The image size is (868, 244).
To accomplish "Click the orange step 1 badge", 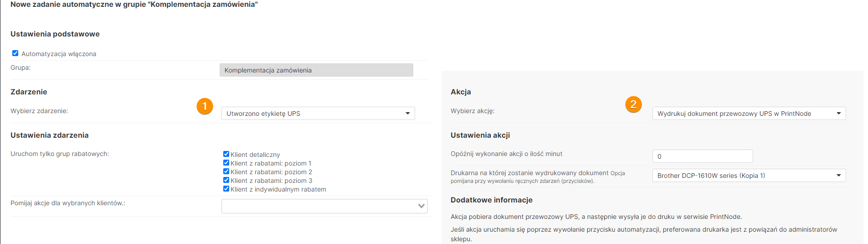I will [x=205, y=106].
